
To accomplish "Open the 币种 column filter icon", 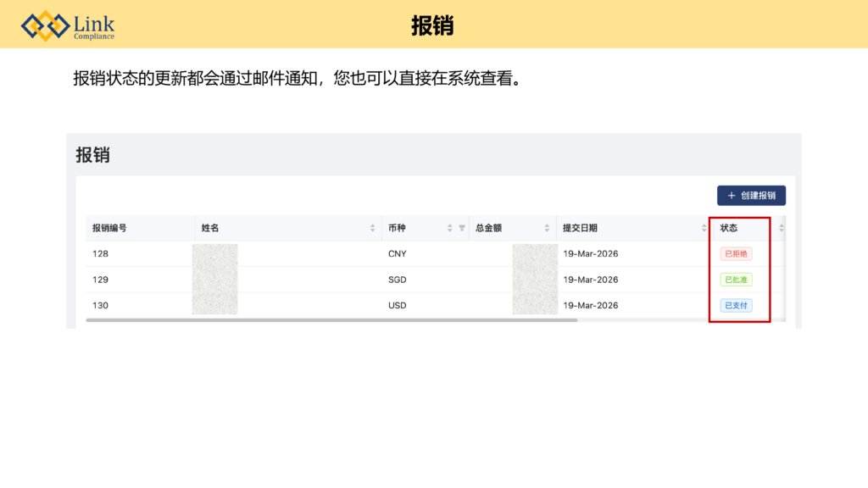I will [462, 228].
